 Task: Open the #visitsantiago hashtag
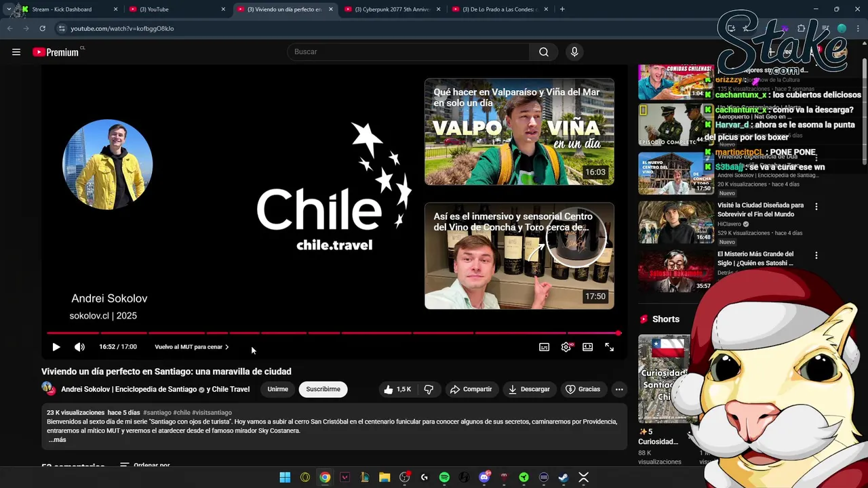212,413
